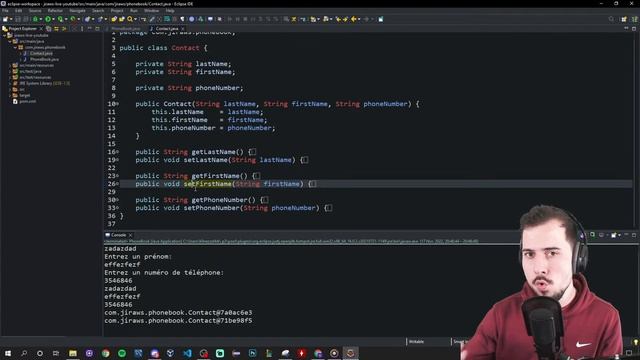Open the Help menu
Viewport: 640px width, 360px height.
[x=170, y=11]
